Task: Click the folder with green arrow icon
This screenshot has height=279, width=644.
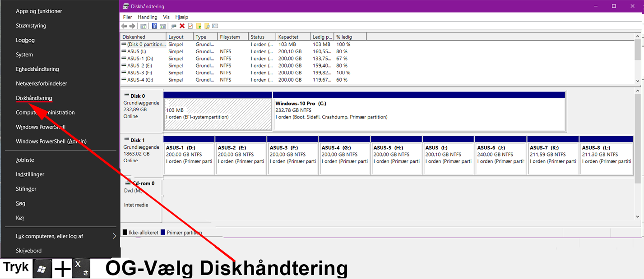Action: click(x=199, y=26)
